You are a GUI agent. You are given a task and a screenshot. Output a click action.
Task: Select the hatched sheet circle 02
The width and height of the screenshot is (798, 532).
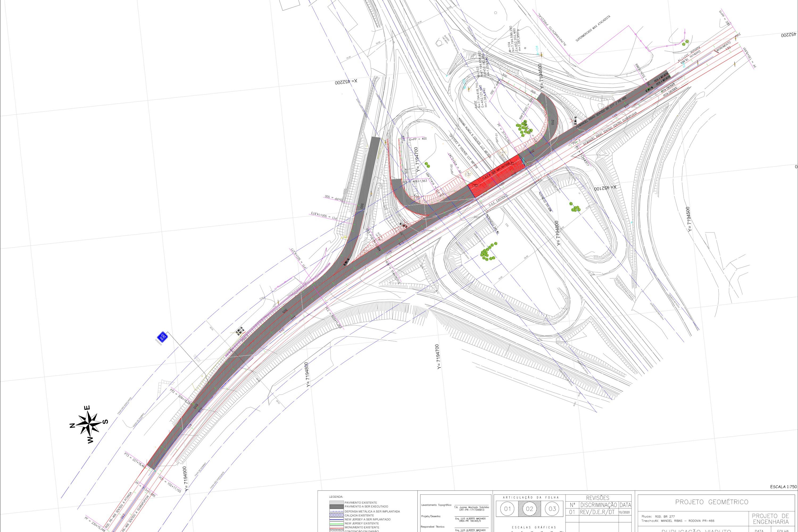click(530, 509)
